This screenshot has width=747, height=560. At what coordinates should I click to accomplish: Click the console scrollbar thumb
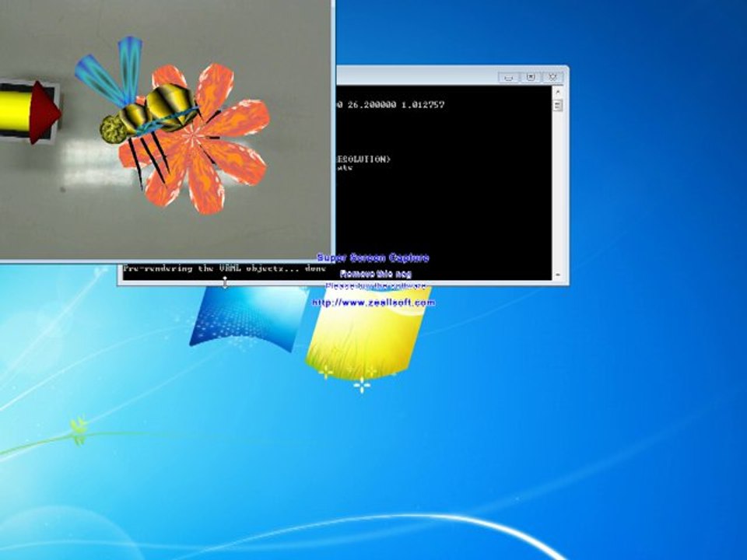tap(558, 105)
